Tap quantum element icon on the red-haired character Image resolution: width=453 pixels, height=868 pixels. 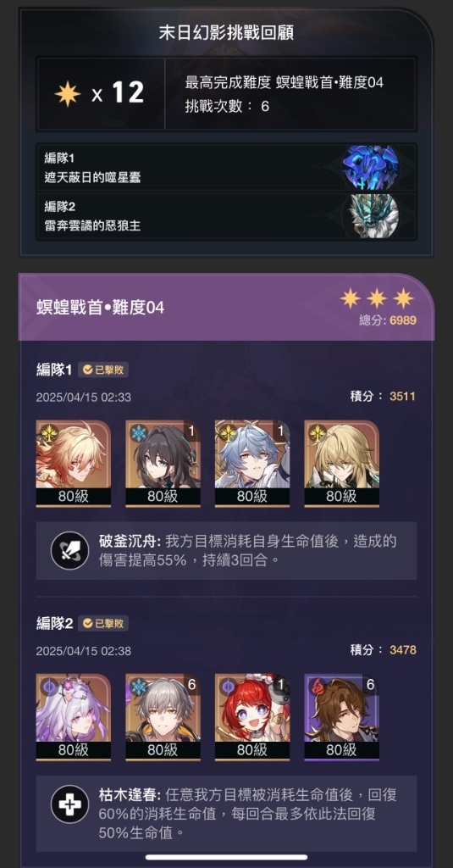(x=227, y=687)
